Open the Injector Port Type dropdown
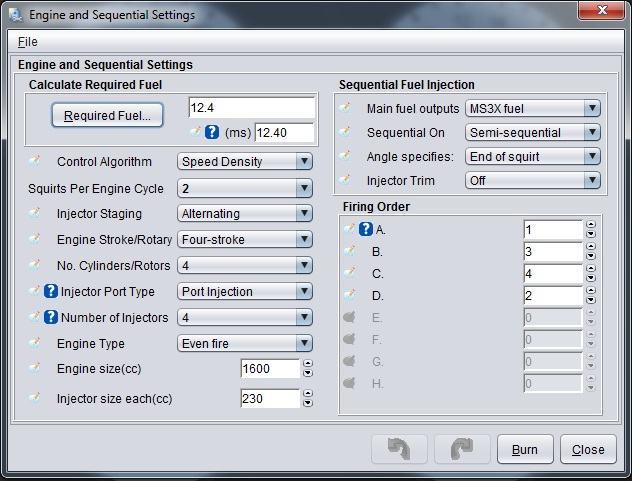Viewport: 632px width, 481px height. pyautogui.click(x=245, y=291)
